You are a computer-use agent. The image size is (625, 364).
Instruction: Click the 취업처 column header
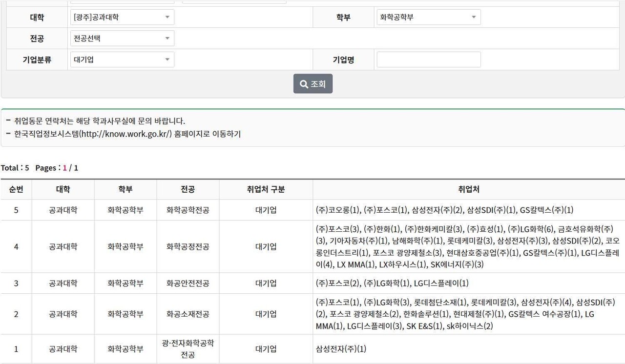[467, 189]
